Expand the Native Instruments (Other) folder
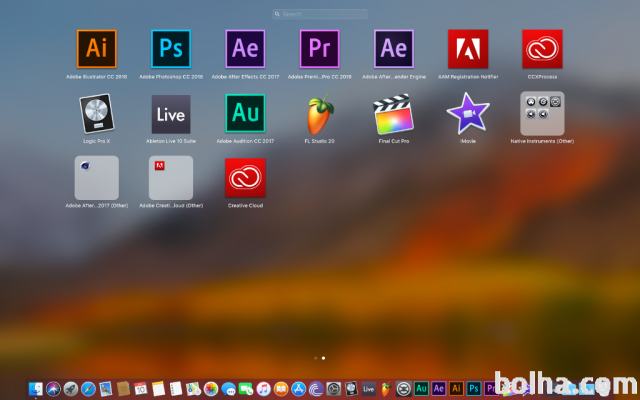 pos(542,114)
